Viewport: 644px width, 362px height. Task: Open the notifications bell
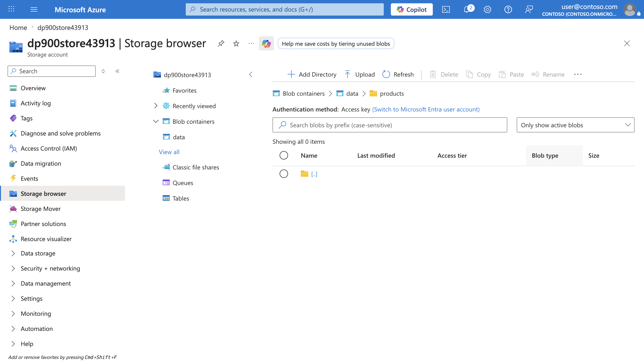point(466,9)
